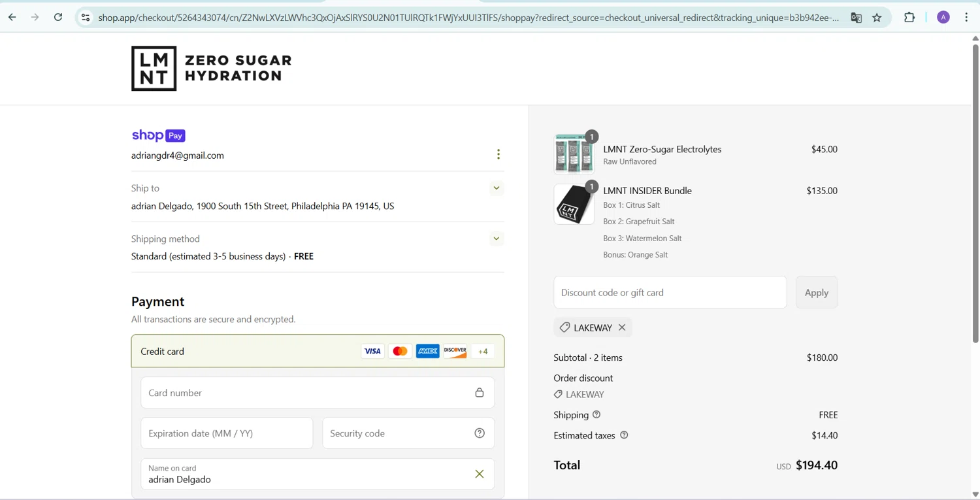Click the Name on card field
980x500 pixels.
[x=318, y=474]
